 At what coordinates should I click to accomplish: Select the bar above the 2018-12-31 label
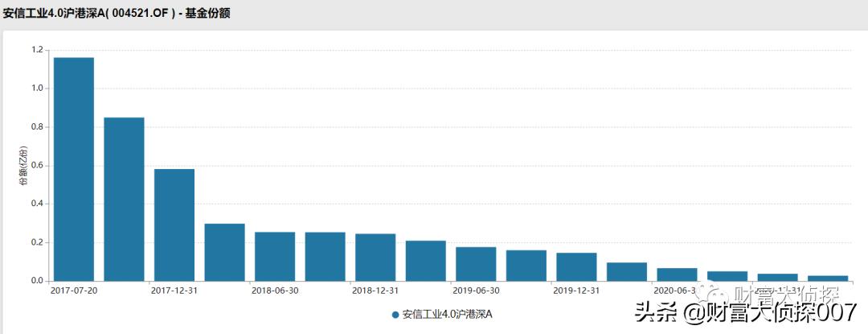click(x=375, y=257)
